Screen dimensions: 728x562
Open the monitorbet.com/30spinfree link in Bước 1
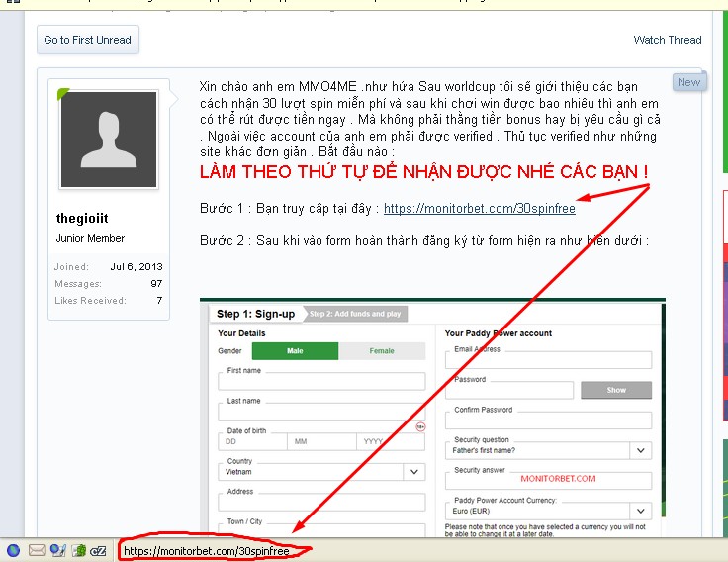[479, 208]
